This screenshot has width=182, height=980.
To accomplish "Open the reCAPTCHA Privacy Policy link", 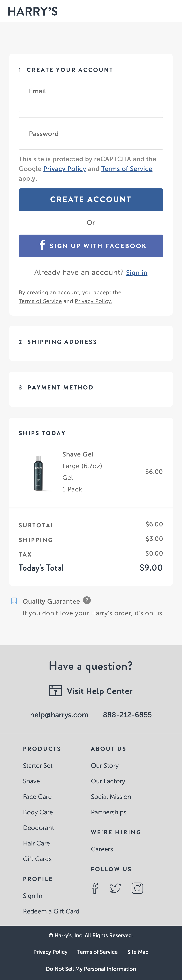I will (65, 169).
